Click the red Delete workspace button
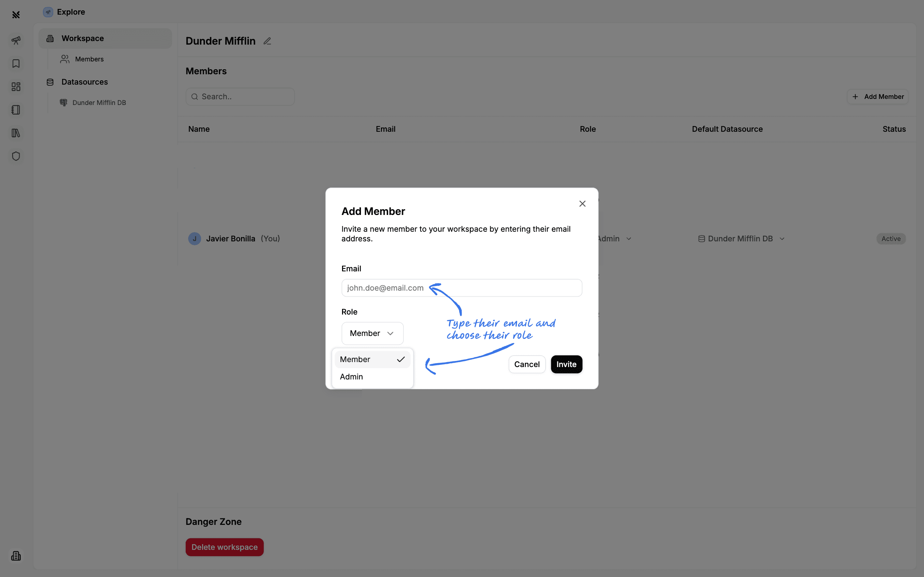 point(224,547)
